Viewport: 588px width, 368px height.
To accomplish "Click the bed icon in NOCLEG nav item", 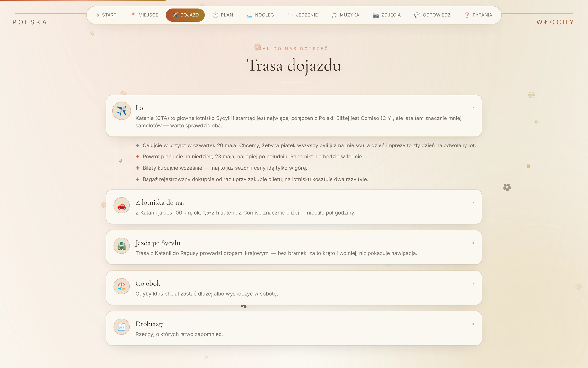I will 249,15.
